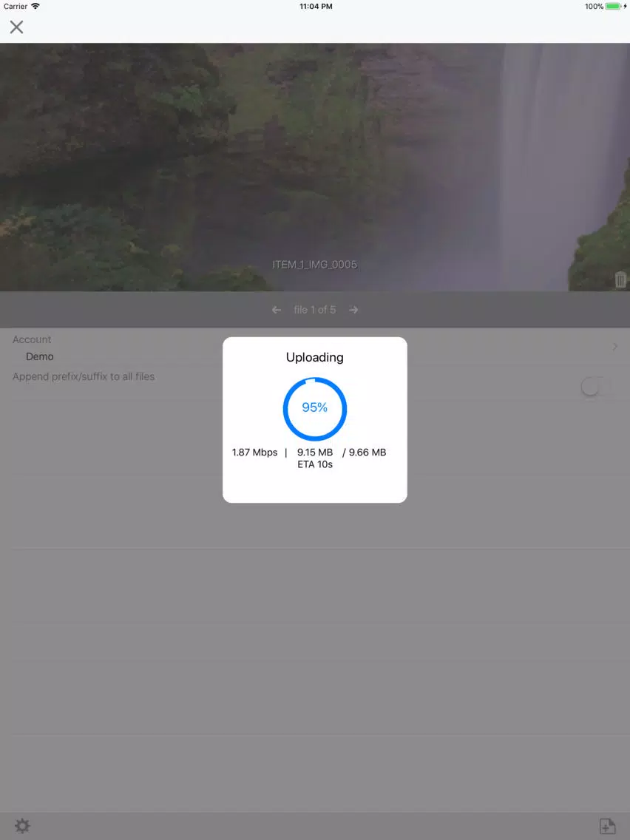Go to the next file with the right arrow
Image resolution: width=630 pixels, height=840 pixels.
point(353,310)
